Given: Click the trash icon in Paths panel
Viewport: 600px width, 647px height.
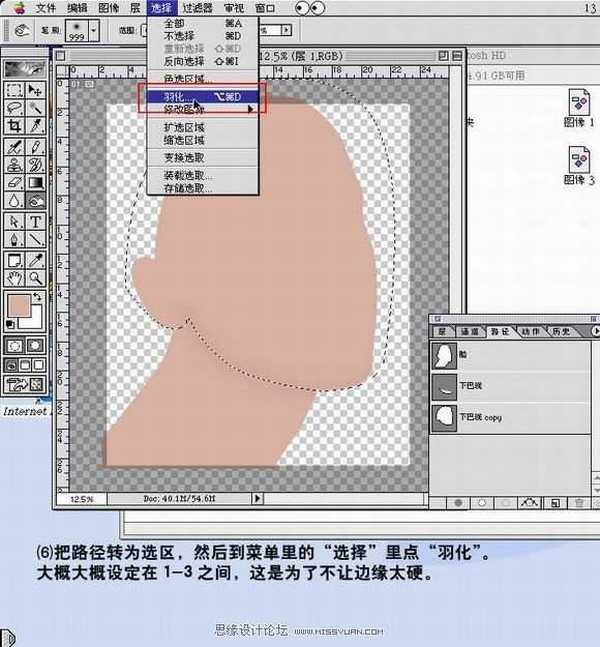Looking at the screenshot, I should [580, 502].
